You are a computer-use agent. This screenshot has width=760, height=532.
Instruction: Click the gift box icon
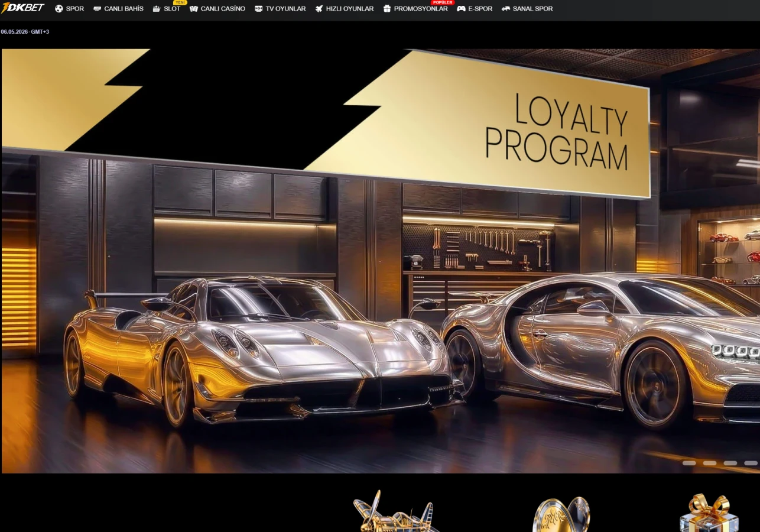click(709, 513)
